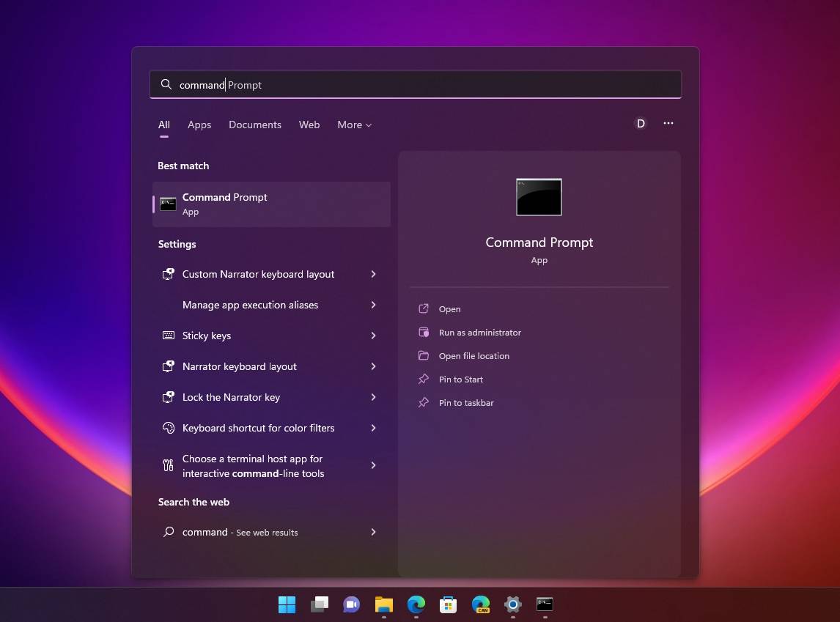Switch to the All tab
Image resolution: width=840 pixels, height=622 pixels.
click(164, 125)
